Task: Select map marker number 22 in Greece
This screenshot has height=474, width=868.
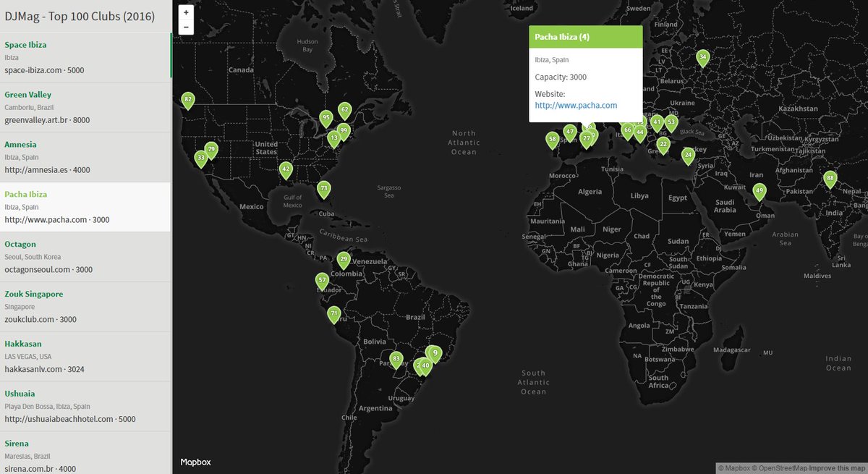Action: 663,146
